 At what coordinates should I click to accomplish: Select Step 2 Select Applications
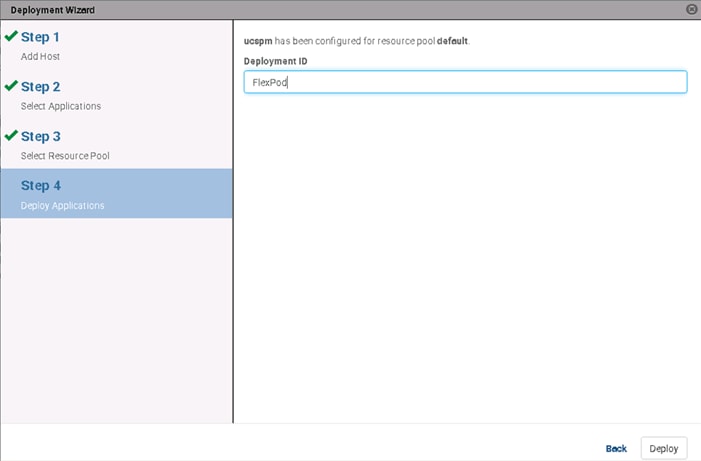coord(116,95)
